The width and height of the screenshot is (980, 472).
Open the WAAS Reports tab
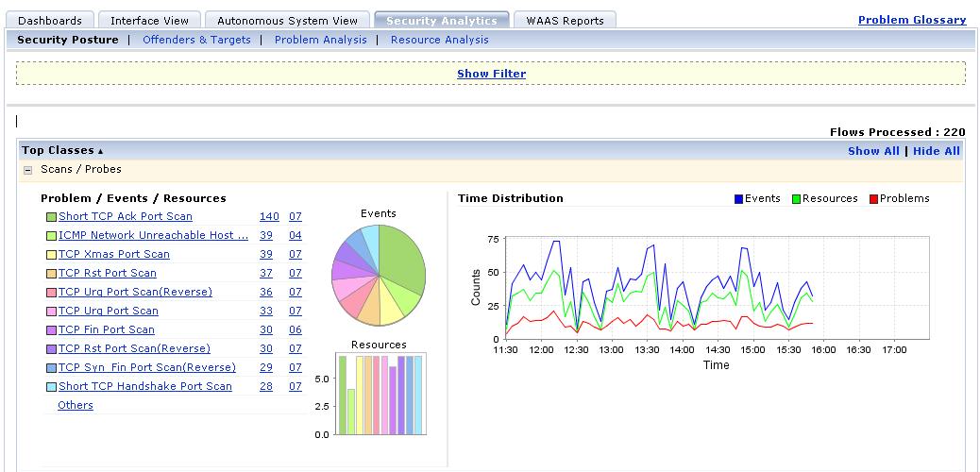565,20
